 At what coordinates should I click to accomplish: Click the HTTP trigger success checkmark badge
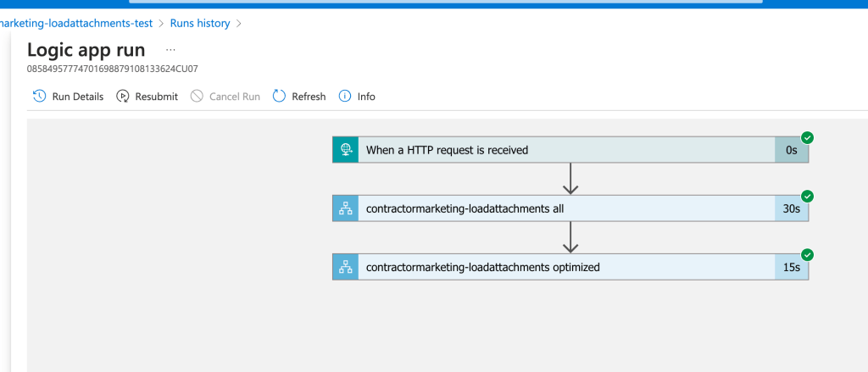(808, 138)
